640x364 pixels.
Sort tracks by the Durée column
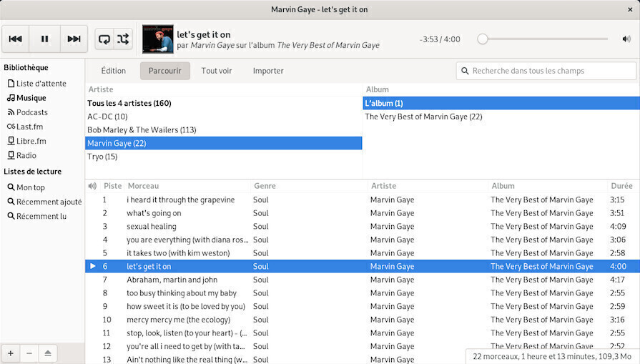click(x=621, y=186)
